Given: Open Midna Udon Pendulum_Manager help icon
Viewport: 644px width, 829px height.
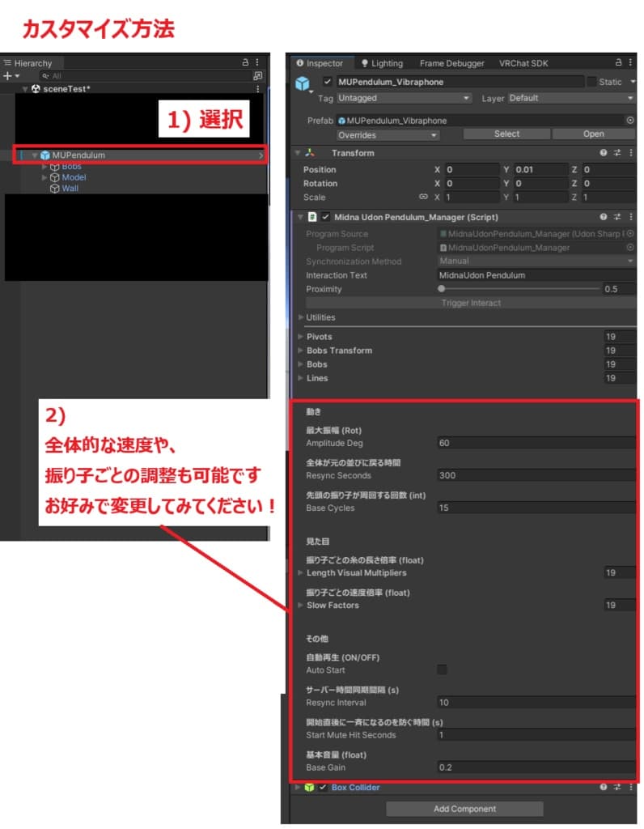Looking at the screenshot, I should tap(604, 217).
